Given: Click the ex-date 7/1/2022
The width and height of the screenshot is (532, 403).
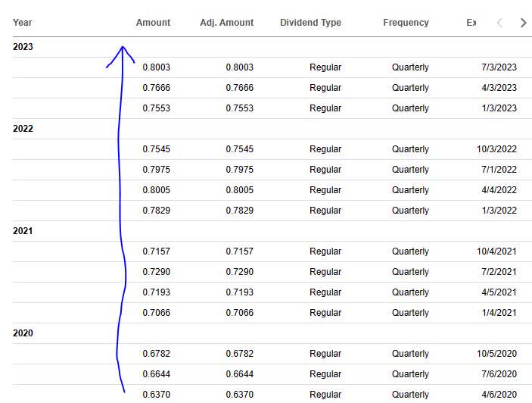Looking at the screenshot, I should [499, 170].
